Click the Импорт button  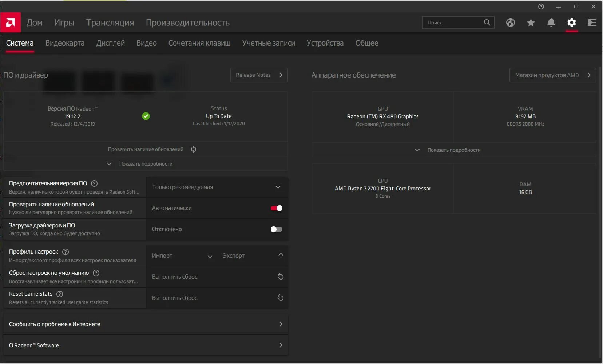(182, 256)
